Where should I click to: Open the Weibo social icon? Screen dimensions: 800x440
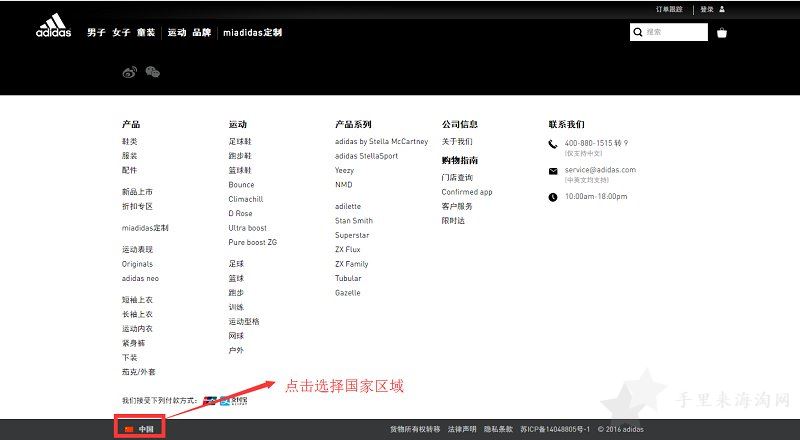click(x=130, y=72)
